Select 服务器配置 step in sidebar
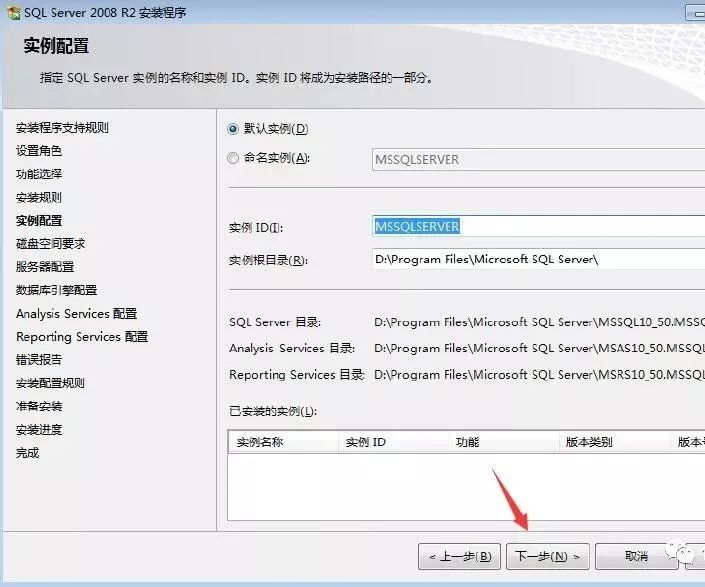 (x=45, y=267)
